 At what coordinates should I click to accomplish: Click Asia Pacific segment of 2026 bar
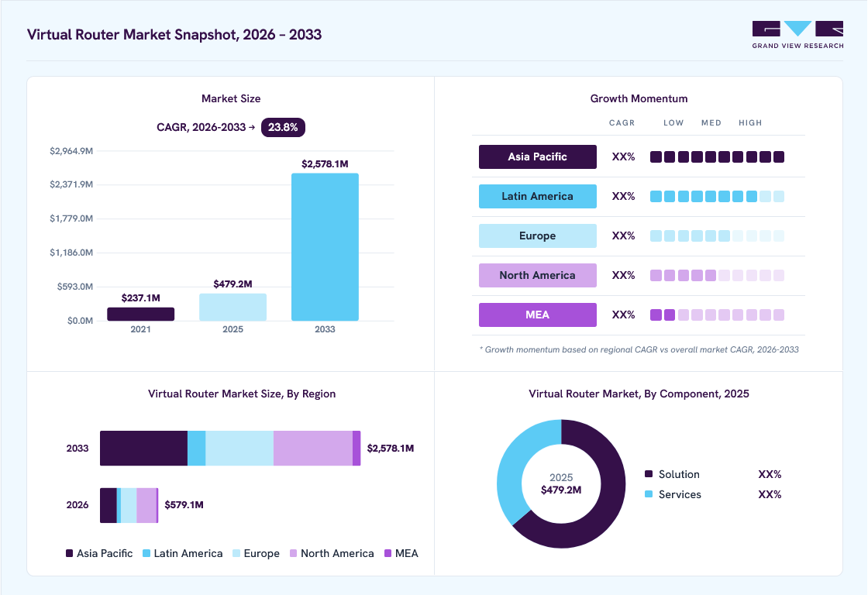point(108,505)
